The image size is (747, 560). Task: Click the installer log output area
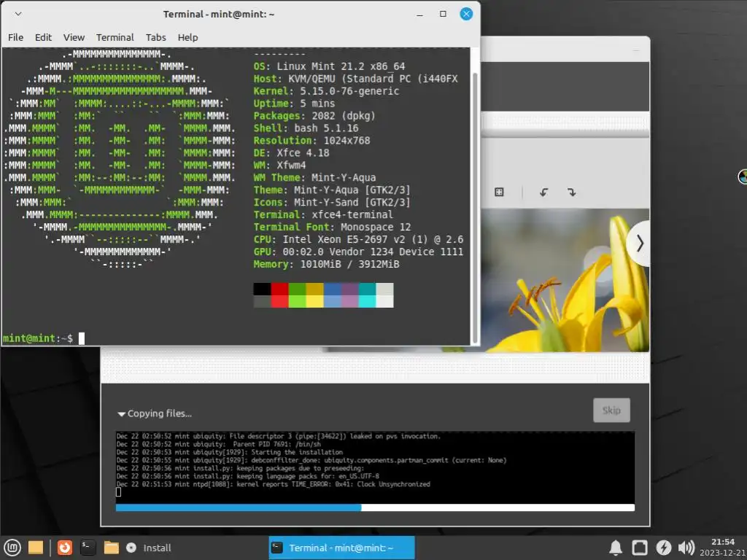pos(375,467)
